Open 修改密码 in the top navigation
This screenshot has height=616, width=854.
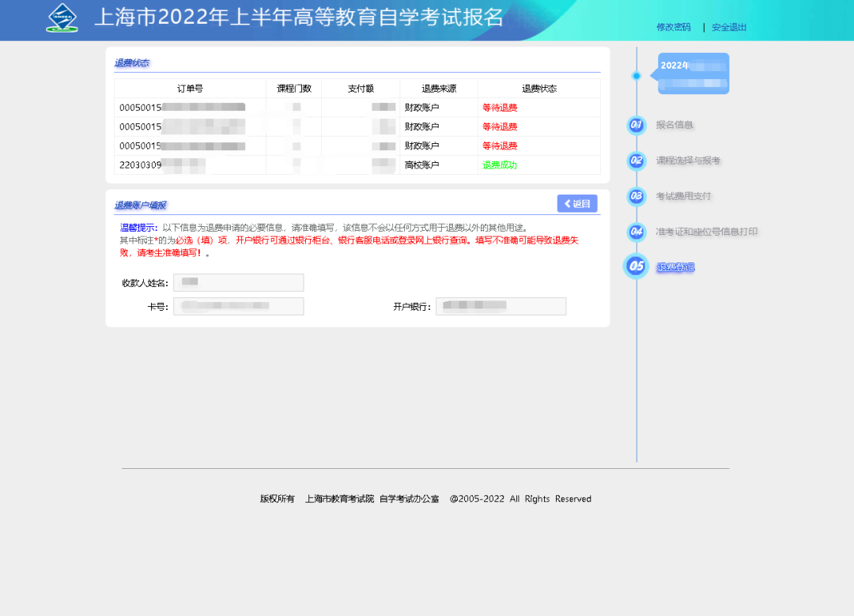(x=673, y=26)
